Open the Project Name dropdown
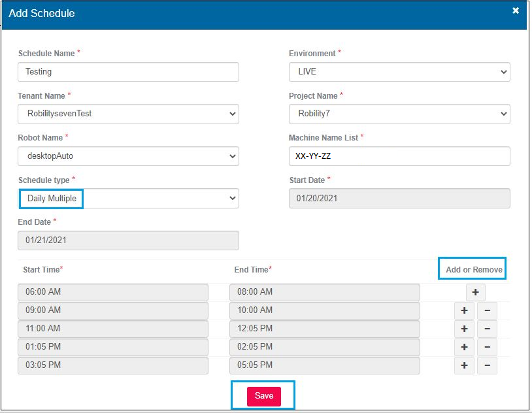Screen dimensions: 532x413 coord(399,114)
